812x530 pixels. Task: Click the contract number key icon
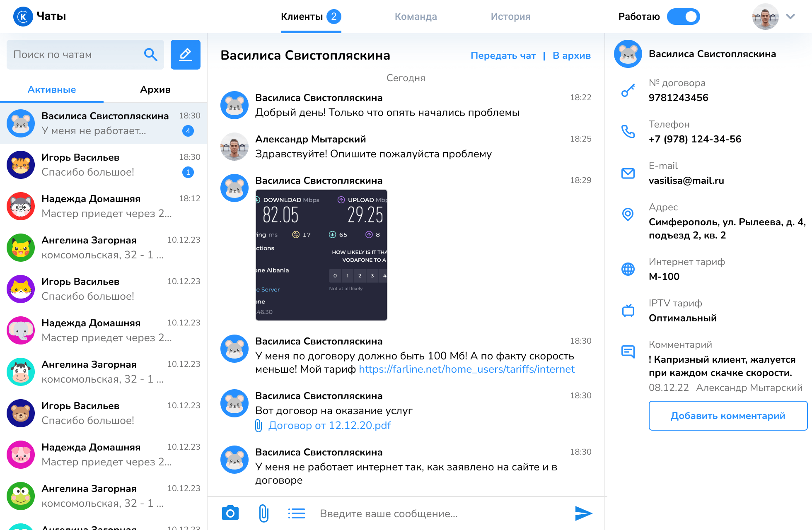(x=628, y=90)
